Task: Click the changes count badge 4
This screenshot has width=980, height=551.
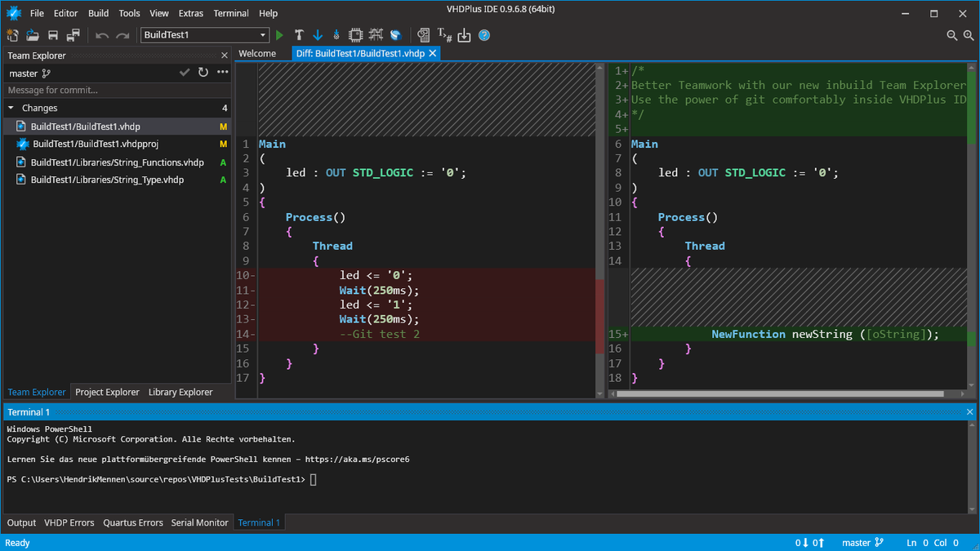Action: pos(225,108)
